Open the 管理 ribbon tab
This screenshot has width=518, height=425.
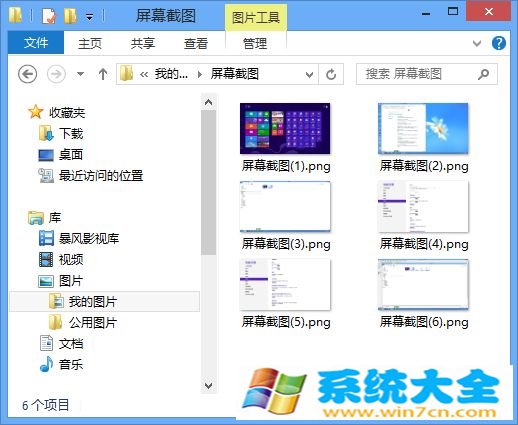tap(255, 43)
